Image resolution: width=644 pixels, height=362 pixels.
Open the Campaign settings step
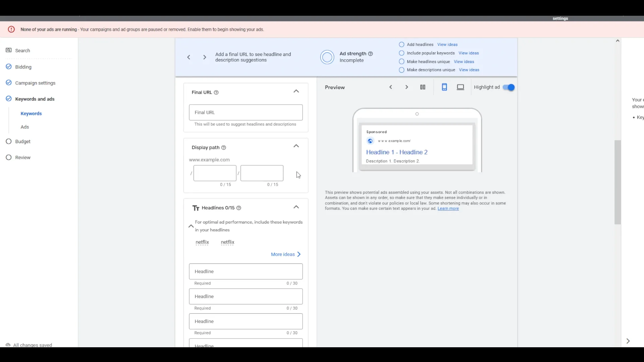coord(35,83)
